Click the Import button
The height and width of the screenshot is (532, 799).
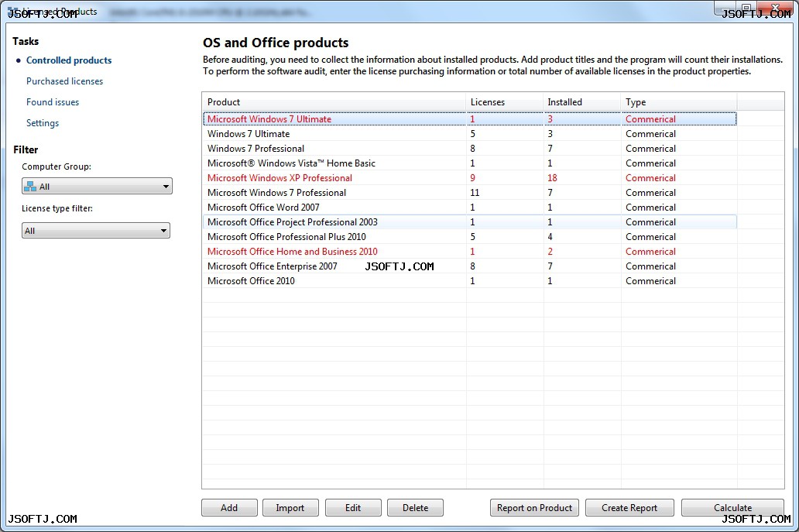click(x=290, y=507)
